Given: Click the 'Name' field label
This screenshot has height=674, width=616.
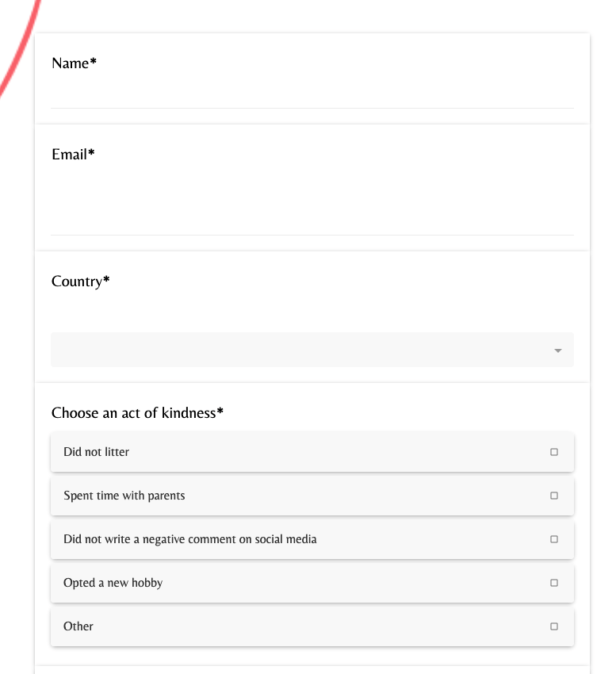Looking at the screenshot, I should 71,63.
